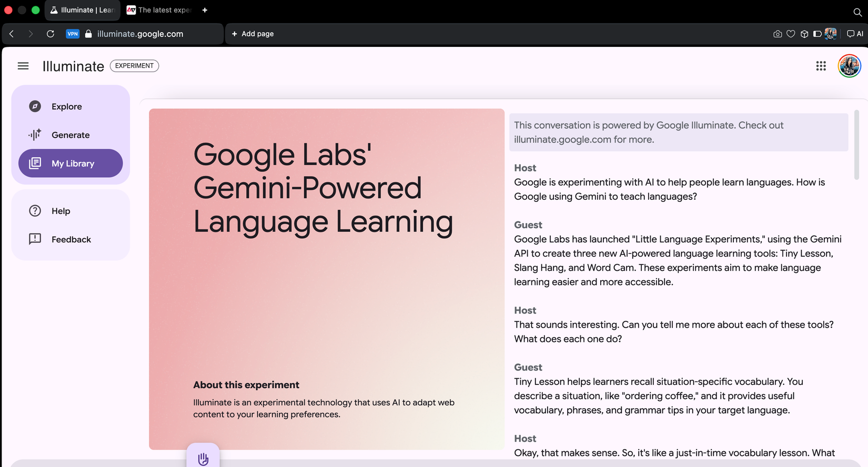The height and width of the screenshot is (467, 868).
Task: Open the hamburger main menu
Action: (23, 66)
